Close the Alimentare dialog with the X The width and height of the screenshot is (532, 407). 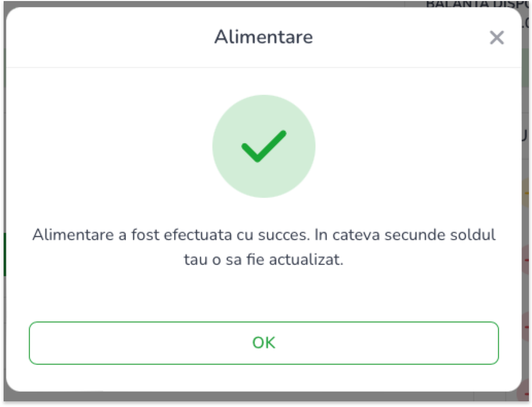[x=496, y=38]
